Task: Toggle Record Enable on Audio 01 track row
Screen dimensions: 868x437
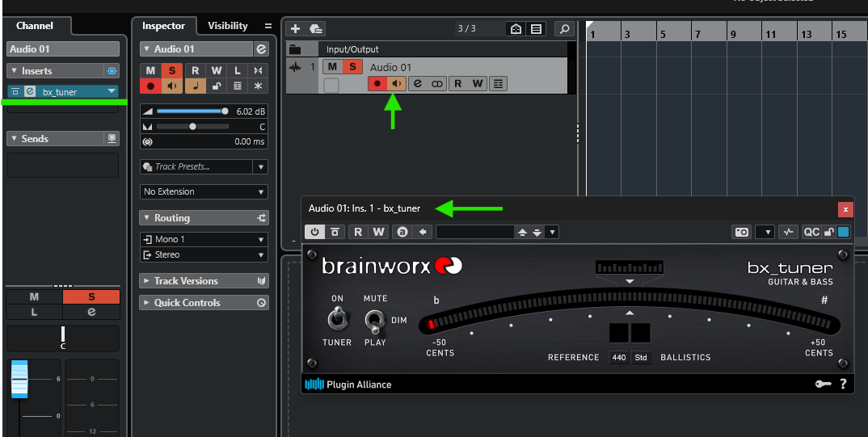Action: 377,83
